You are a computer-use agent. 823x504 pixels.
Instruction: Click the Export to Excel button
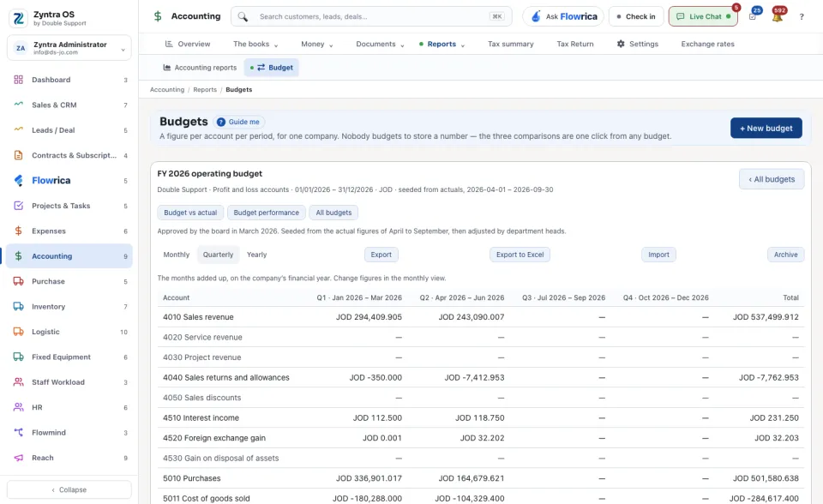click(x=520, y=255)
